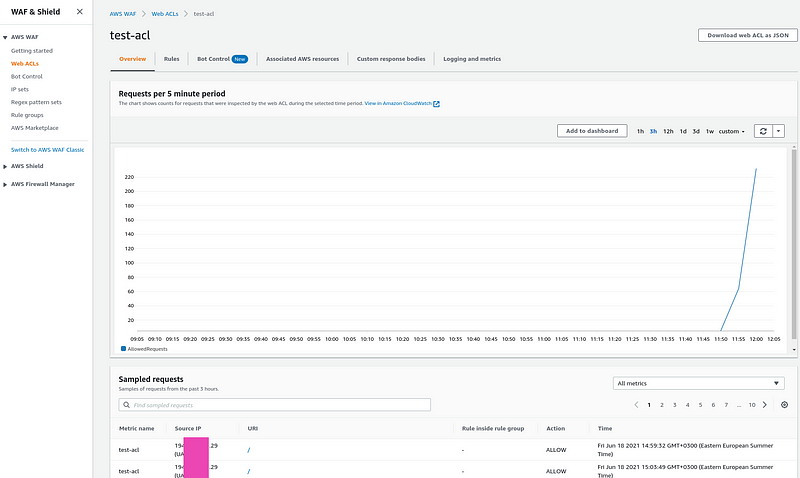Sort by Metric name column
The image size is (800, 478).
(136, 429)
